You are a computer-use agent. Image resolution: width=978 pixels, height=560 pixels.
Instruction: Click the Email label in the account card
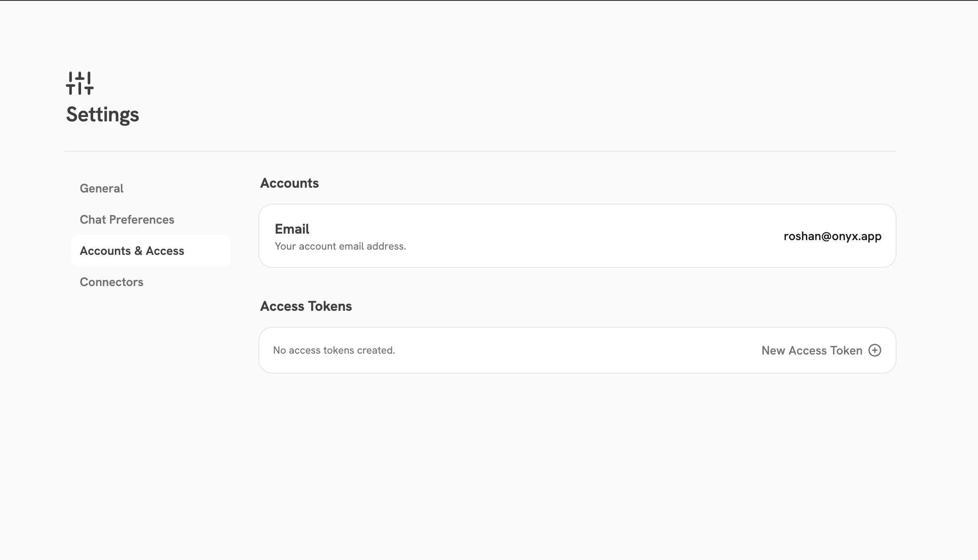point(291,229)
